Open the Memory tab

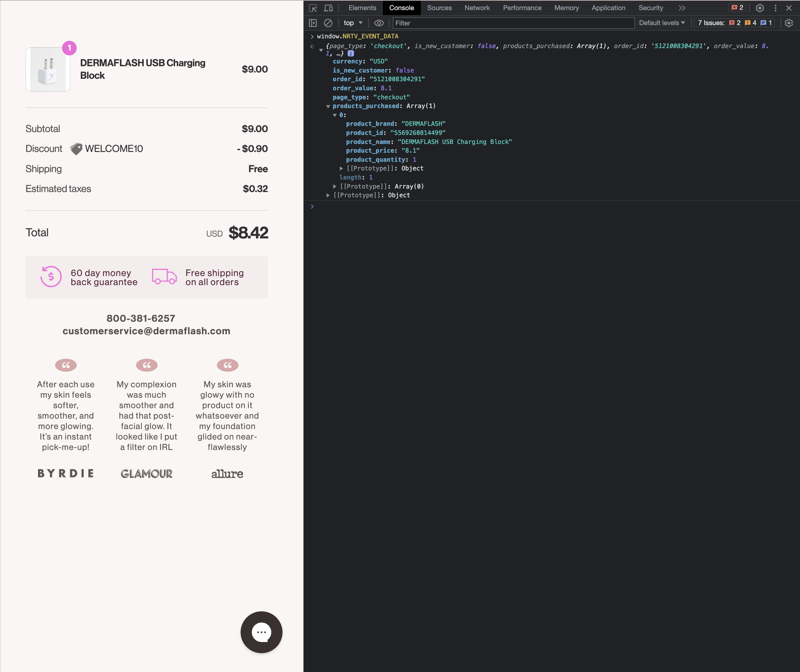coord(566,8)
